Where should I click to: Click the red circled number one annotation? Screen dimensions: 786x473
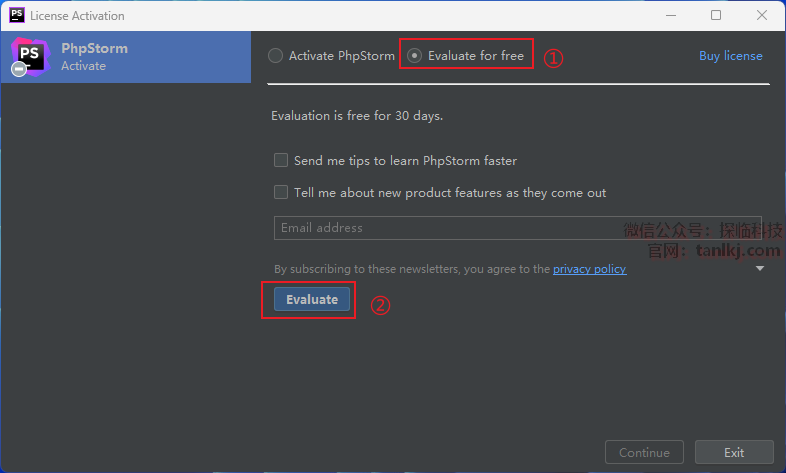click(x=553, y=58)
